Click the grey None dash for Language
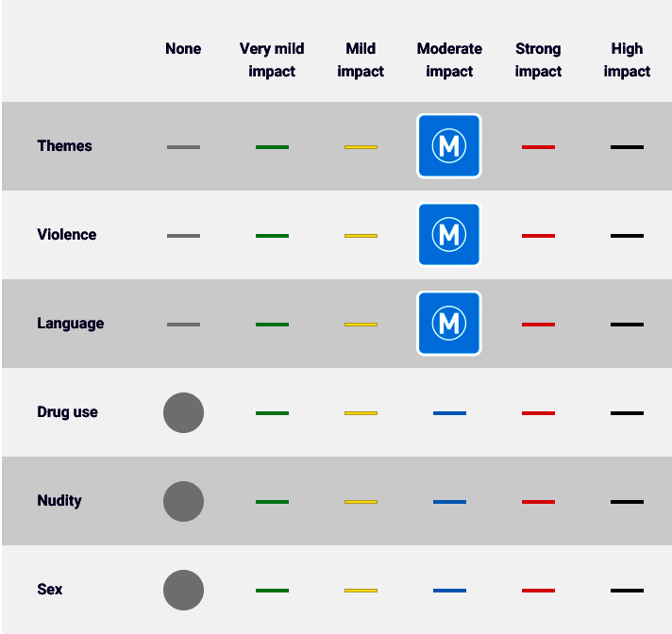The image size is (672, 634). tap(183, 325)
